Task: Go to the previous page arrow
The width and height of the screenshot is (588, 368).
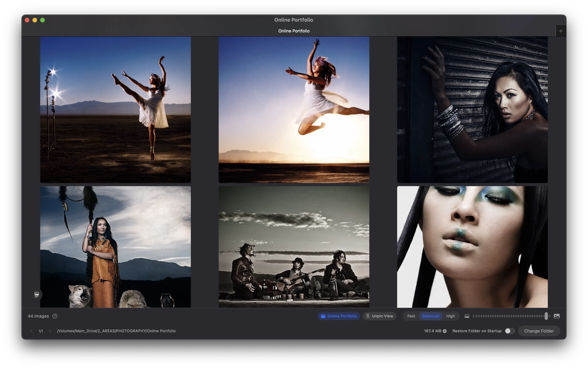Action: click(32, 331)
